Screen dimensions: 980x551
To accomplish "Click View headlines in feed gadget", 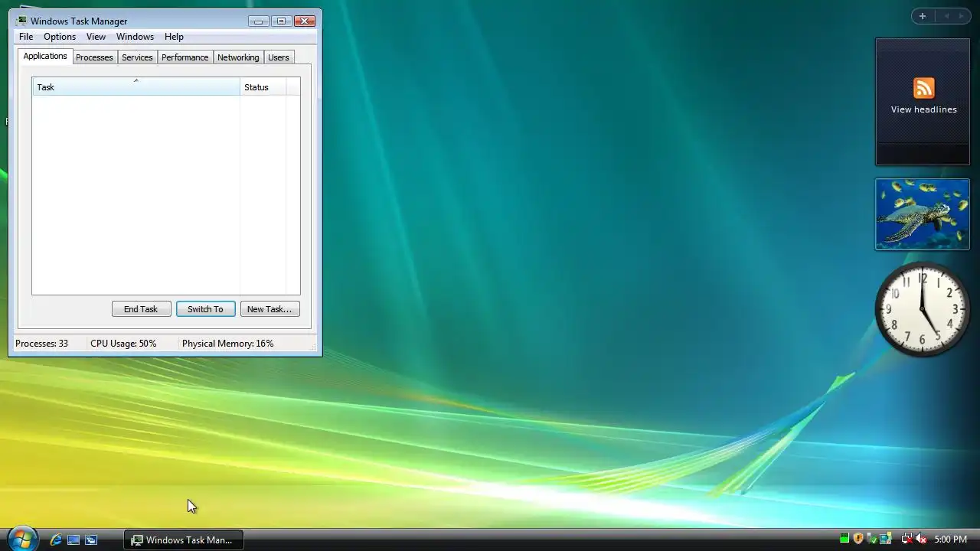I will pyautogui.click(x=923, y=109).
